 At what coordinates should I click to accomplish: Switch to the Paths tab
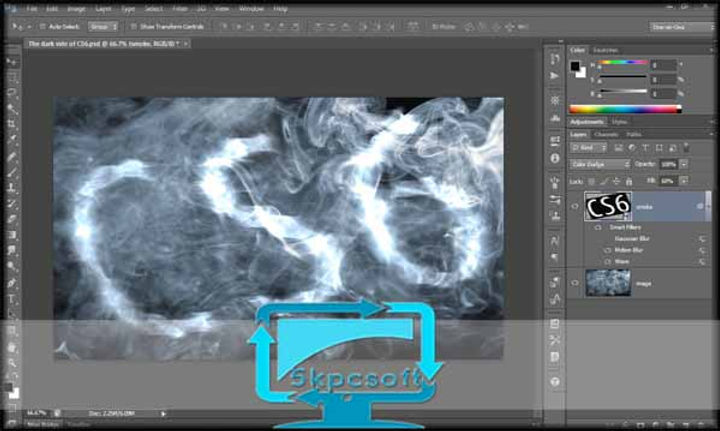(634, 134)
